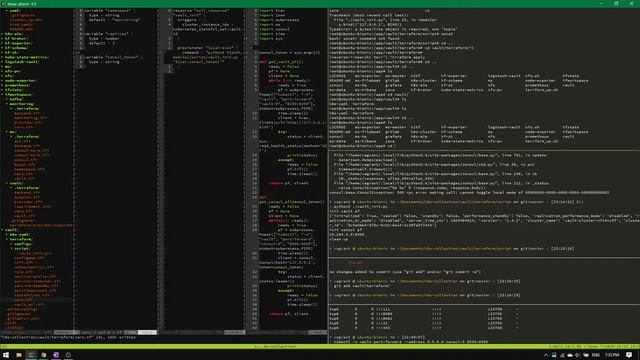The width and height of the screenshot is (640, 360).
Task: Collapse the monitoring/ folder
Action: pyautogui.click(x=22, y=104)
